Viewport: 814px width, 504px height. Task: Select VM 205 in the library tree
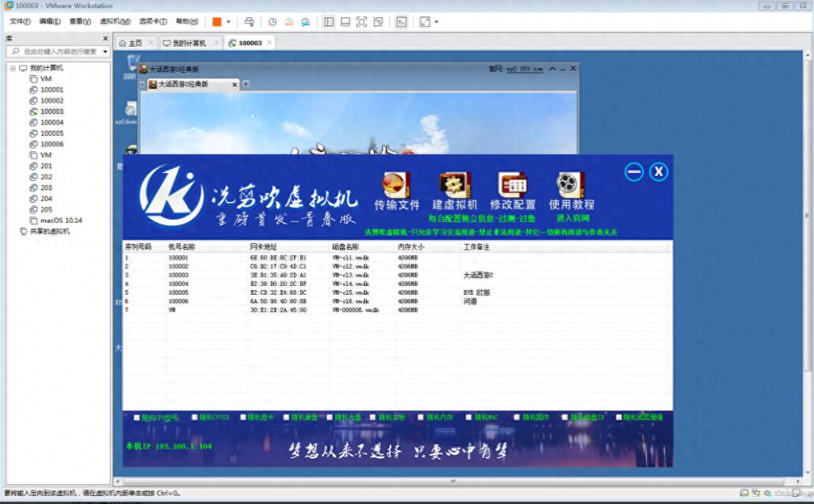point(46,209)
